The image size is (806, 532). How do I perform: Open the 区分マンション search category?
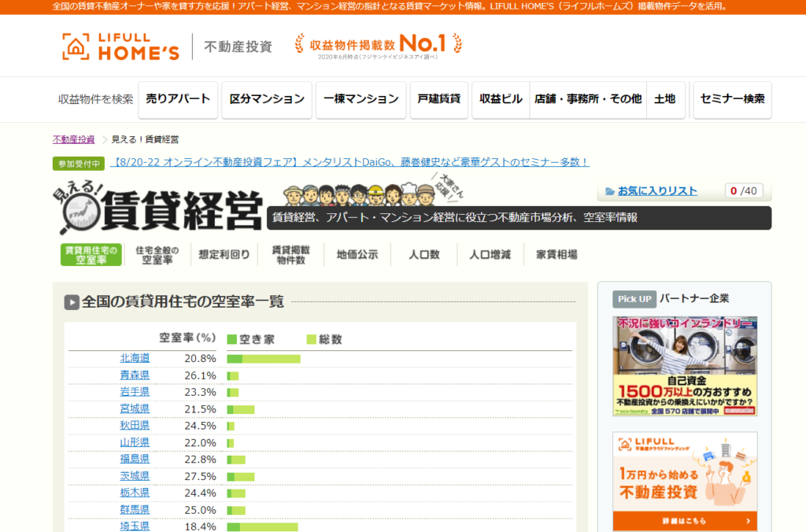[267, 99]
